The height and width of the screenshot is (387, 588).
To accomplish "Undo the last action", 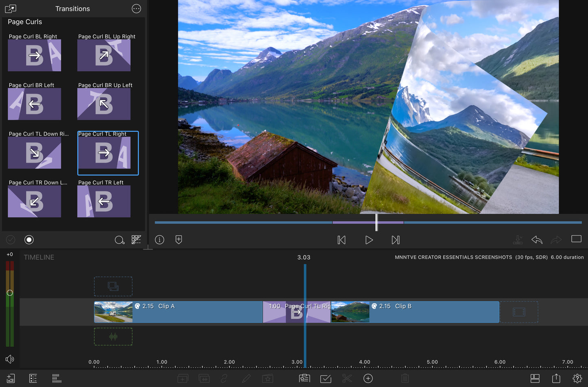I will [537, 240].
